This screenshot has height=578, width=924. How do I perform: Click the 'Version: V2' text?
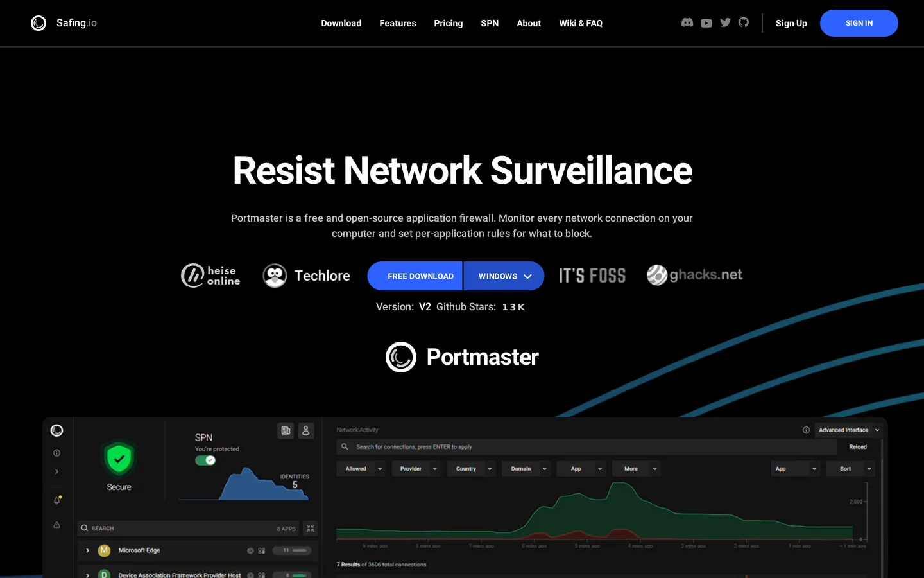point(404,307)
